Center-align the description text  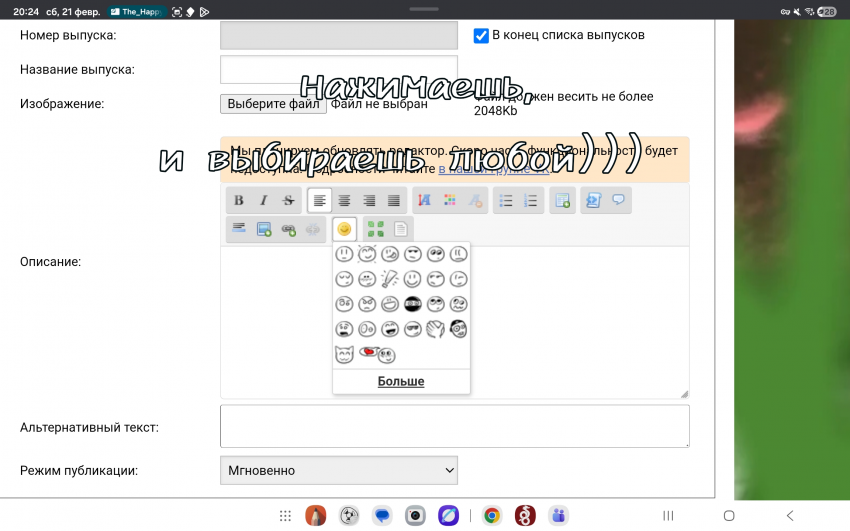345,200
